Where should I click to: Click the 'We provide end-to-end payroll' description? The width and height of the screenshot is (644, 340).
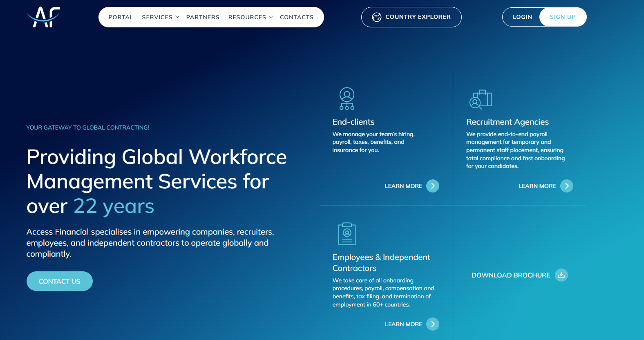pyautogui.click(x=515, y=150)
